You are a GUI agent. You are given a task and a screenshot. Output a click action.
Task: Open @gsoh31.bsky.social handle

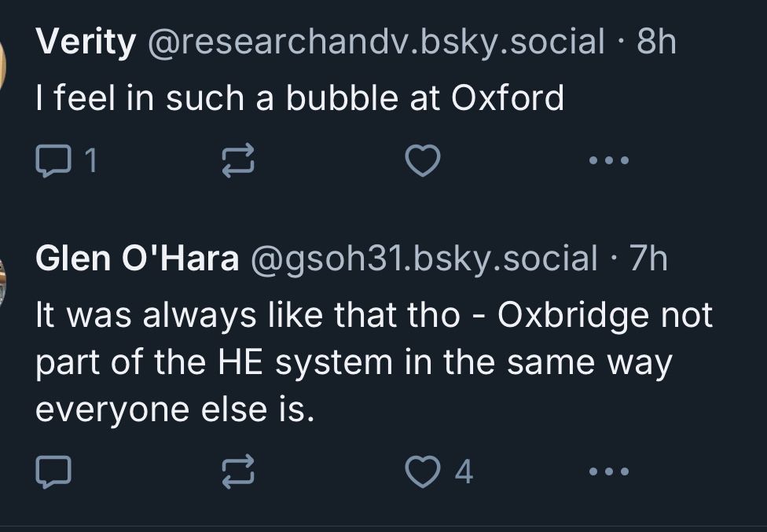424,259
